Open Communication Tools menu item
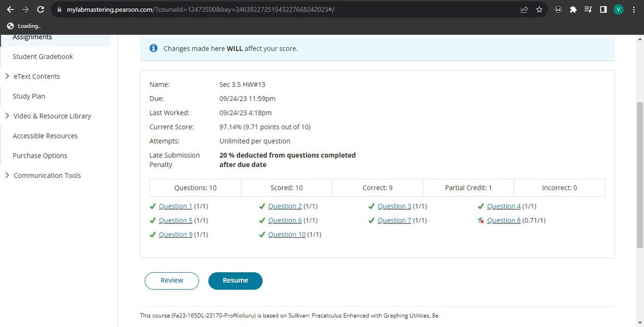 pos(47,176)
